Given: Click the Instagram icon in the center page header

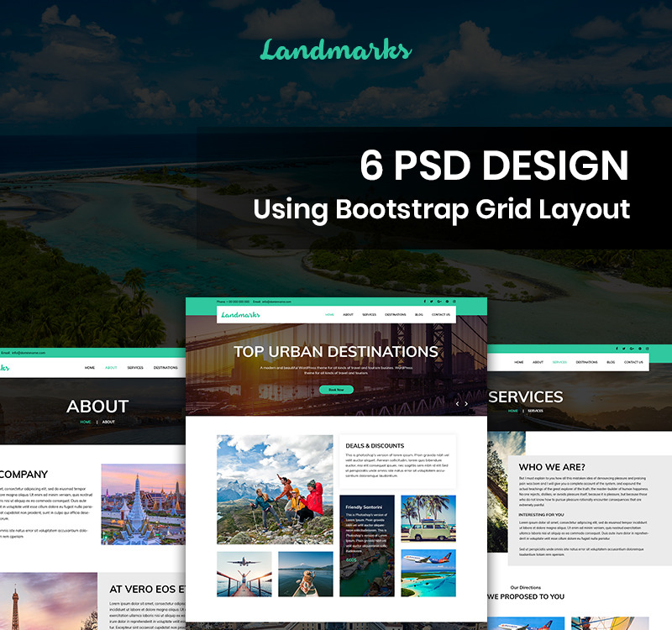Looking at the screenshot, I should [454, 301].
